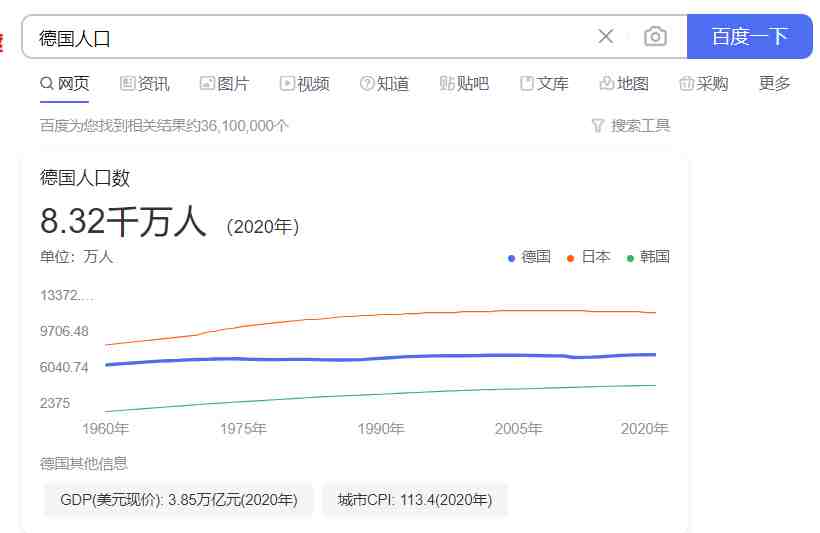Open GDP(美元现价) 3.85万亿元 info chip
This screenshot has height=533, width=820.
pyautogui.click(x=179, y=500)
